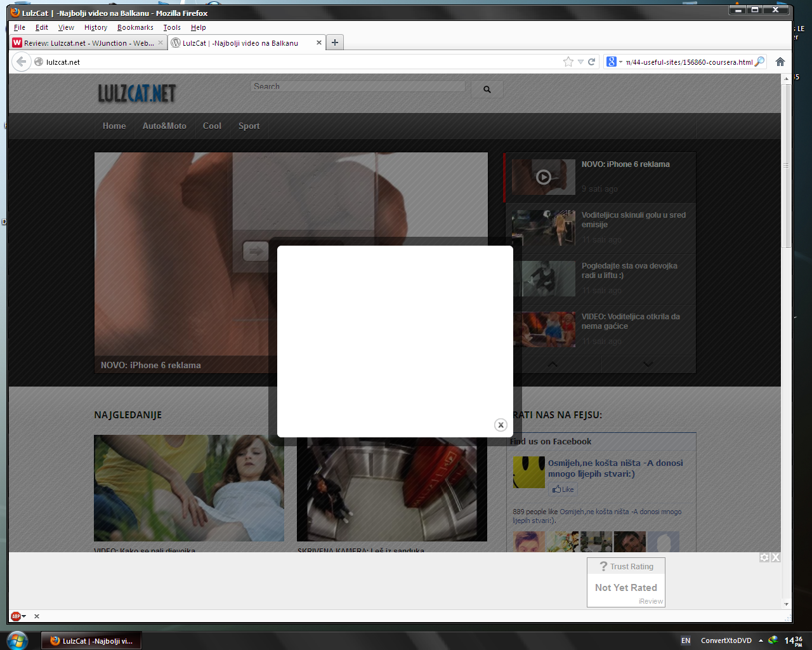Screen dimensions: 812x650
Task: Open 'Voditeljicu skinuli golu u sred emisije' title
Action: point(634,220)
